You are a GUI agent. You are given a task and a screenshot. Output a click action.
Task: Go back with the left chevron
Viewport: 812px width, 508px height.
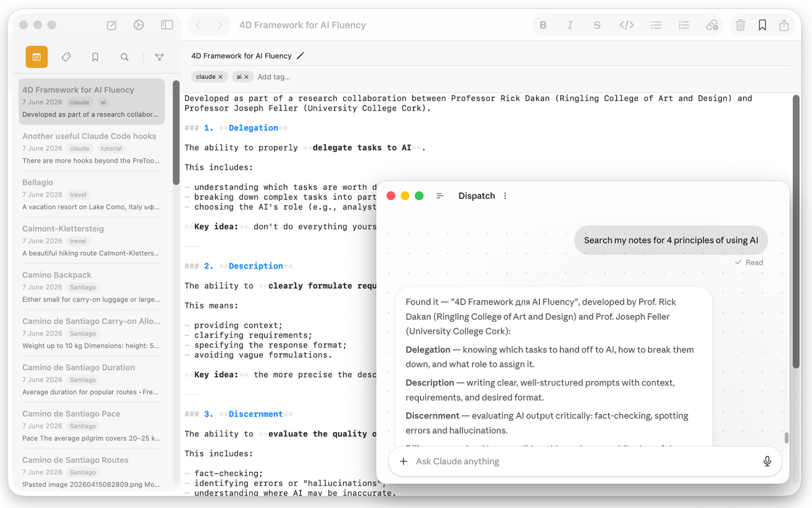[199, 25]
